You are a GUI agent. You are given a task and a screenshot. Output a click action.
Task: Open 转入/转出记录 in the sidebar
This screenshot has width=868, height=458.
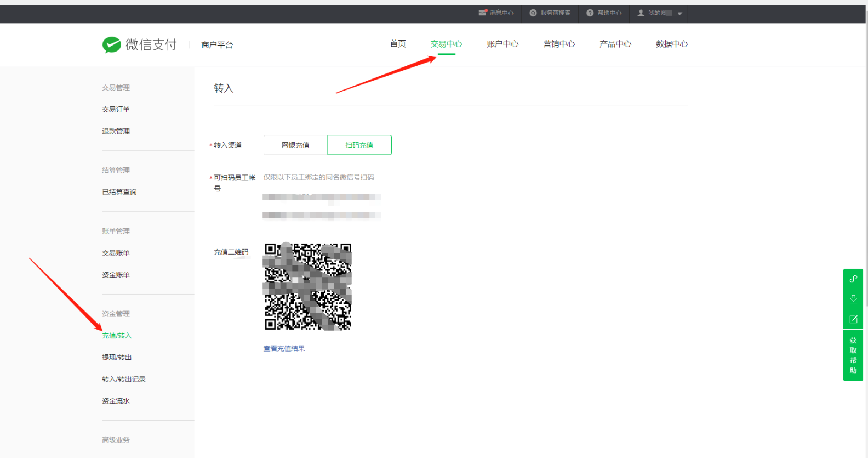click(x=124, y=380)
